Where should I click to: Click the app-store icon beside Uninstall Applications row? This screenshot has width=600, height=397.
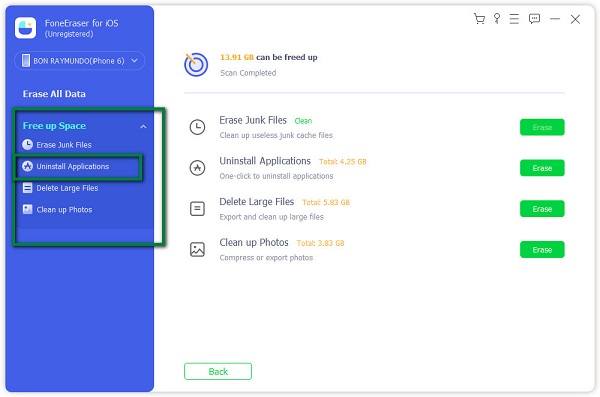click(197, 168)
